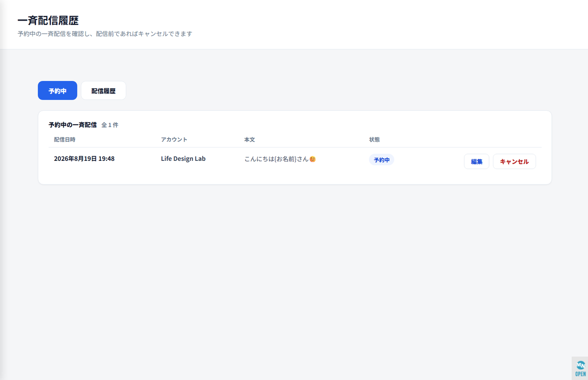Switch to the 予約中 tab

[57, 91]
